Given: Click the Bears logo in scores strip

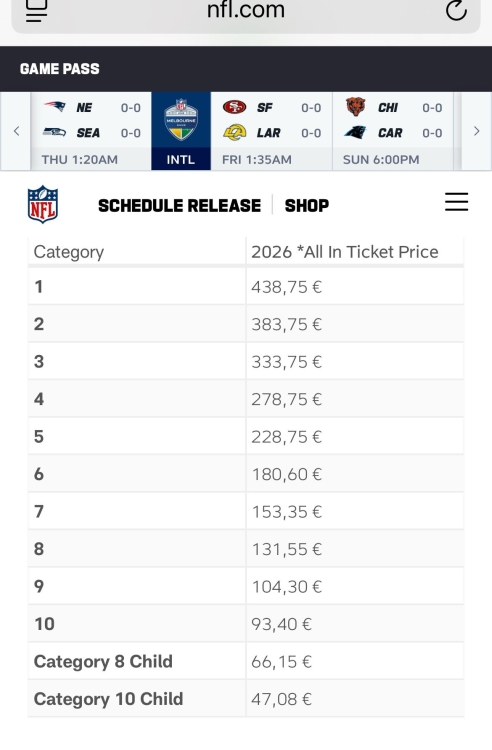Looking at the screenshot, I should click(356, 107).
